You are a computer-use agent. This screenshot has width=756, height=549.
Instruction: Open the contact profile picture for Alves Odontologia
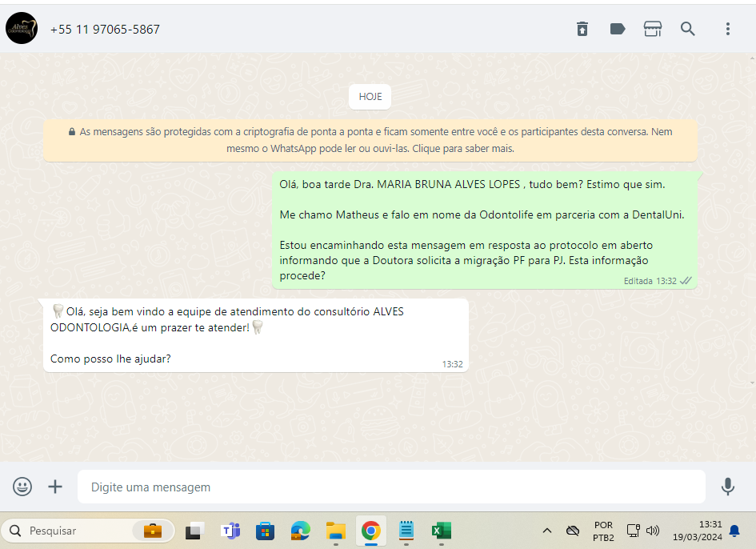coord(22,29)
